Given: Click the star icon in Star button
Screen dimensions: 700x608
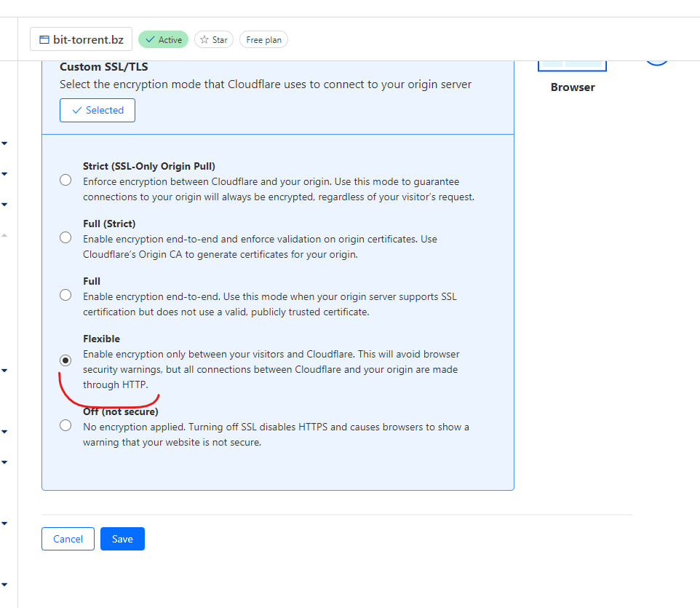Looking at the screenshot, I should 205,39.
